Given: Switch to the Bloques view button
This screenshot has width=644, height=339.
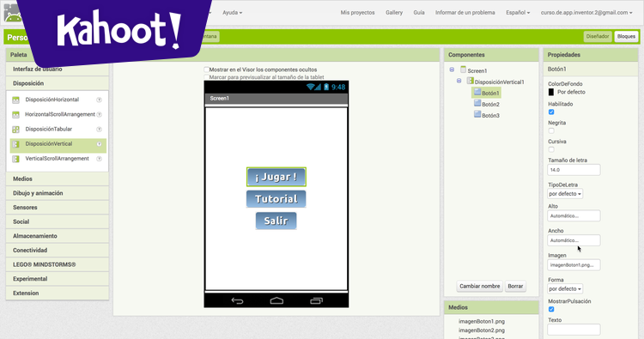Looking at the screenshot, I should coord(626,37).
